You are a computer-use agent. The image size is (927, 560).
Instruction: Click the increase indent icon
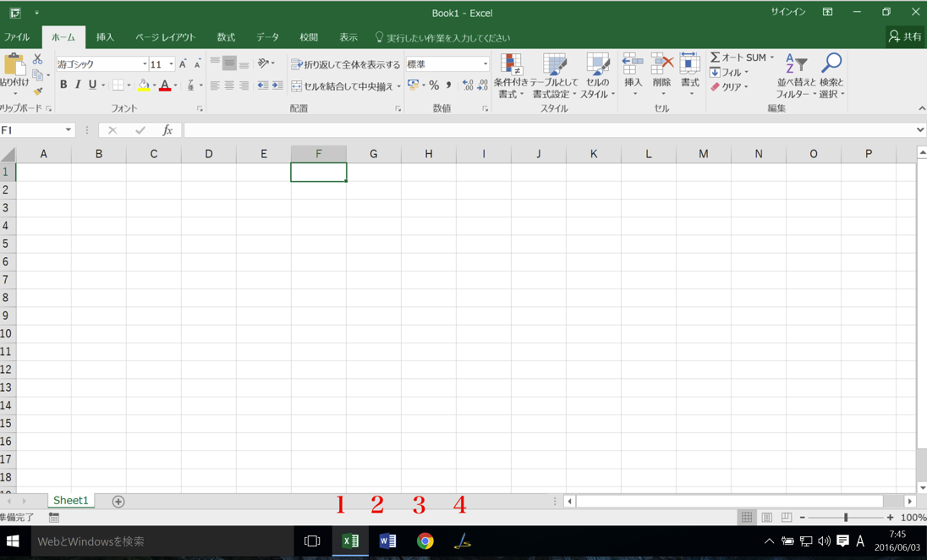point(277,85)
